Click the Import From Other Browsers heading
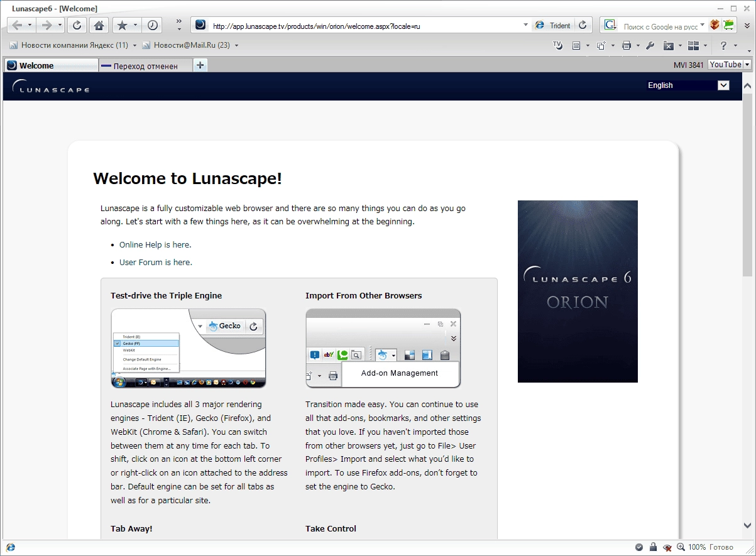The height and width of the screenshot is (556, 756). pos(364,296)
